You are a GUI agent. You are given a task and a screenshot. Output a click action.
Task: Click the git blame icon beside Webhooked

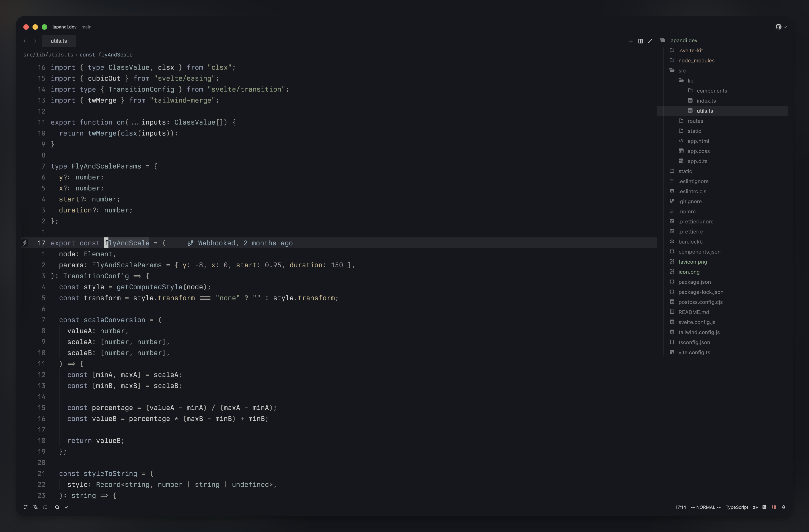(190, 243)
